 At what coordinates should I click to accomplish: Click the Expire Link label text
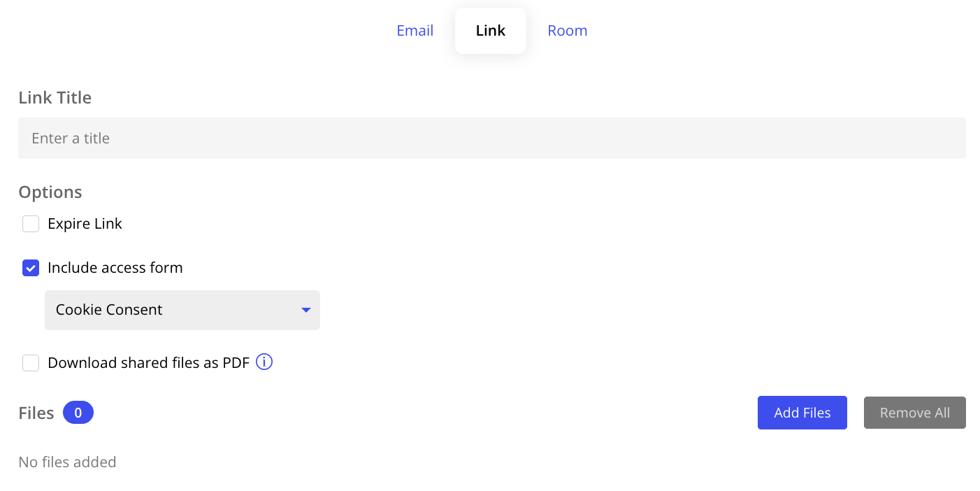point(85,223)
